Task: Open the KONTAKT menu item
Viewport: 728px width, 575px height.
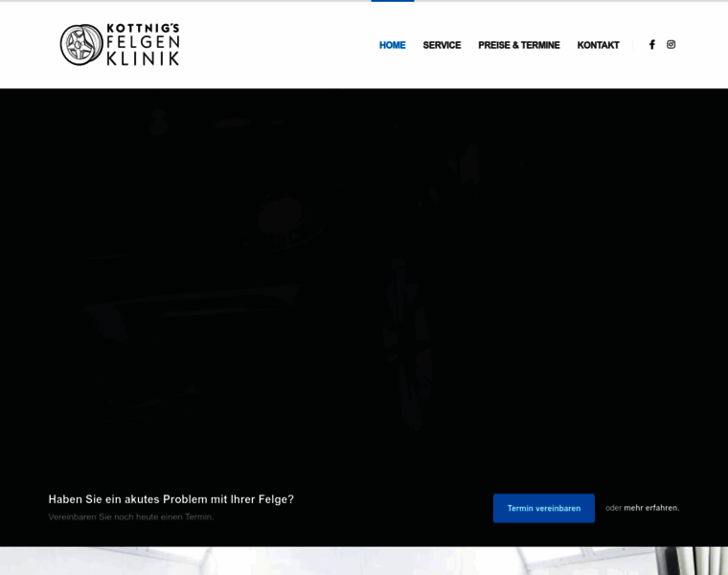Action: point(598,45)
